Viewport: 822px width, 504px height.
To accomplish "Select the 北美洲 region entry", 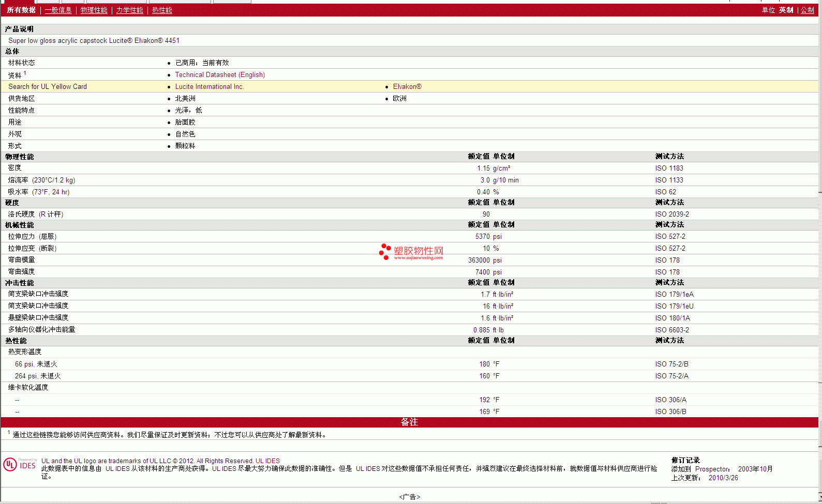I will (185, 99).
